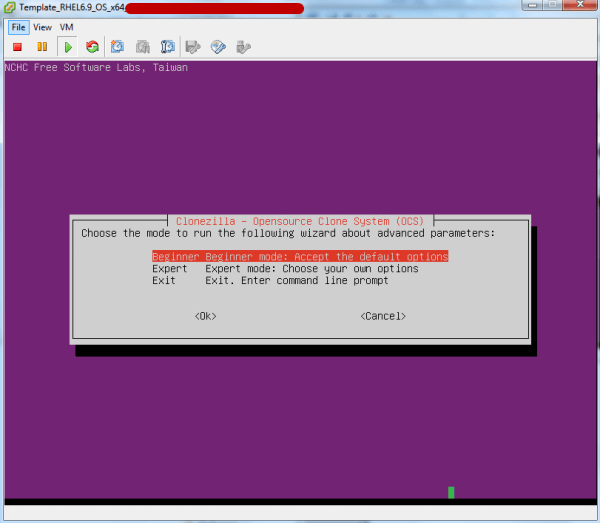The width and height of the screenshot is (600, 523).
Task: Select the Beginner mode option
Action: [300, 256]
